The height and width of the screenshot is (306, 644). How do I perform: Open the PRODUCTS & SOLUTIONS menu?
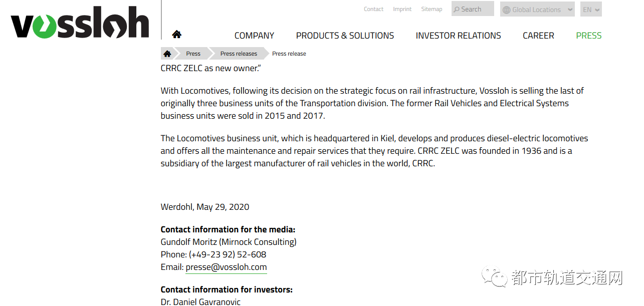coord(345,36)
